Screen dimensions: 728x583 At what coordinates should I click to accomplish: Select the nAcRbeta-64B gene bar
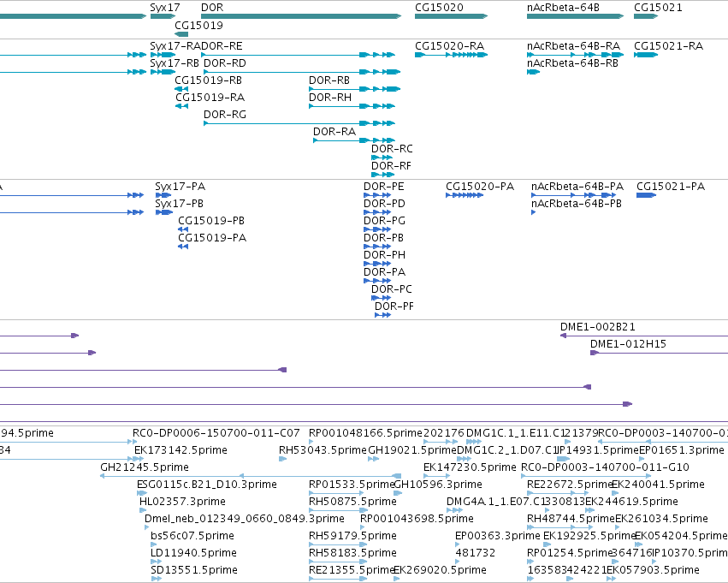tap(575, 16)
